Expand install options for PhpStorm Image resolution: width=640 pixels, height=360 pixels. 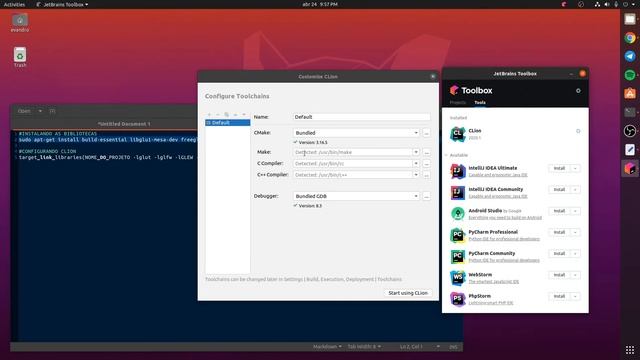pyautogui.click(x=575, y=296)
